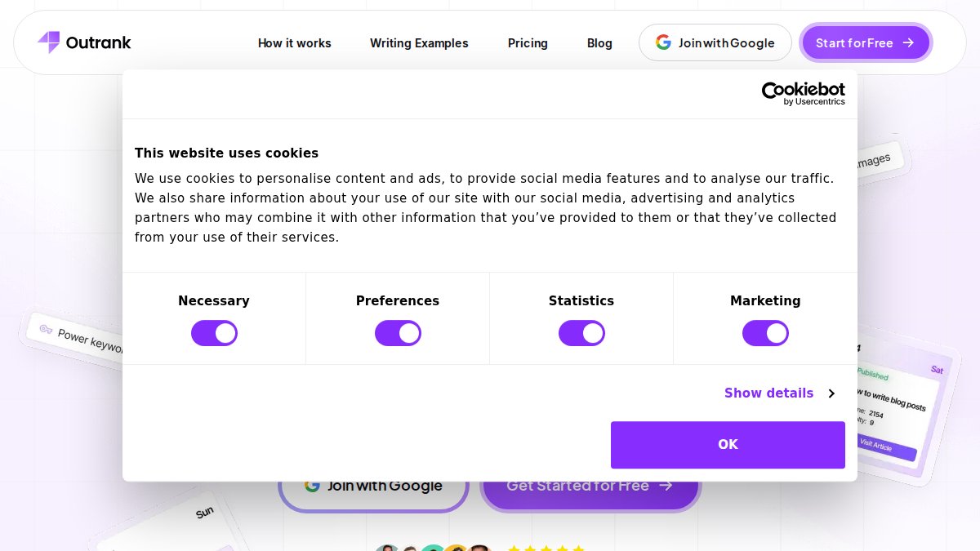Screen dimensions: 980x551
Task: Click the icon beside Power keywords
Action: [47, 329]
